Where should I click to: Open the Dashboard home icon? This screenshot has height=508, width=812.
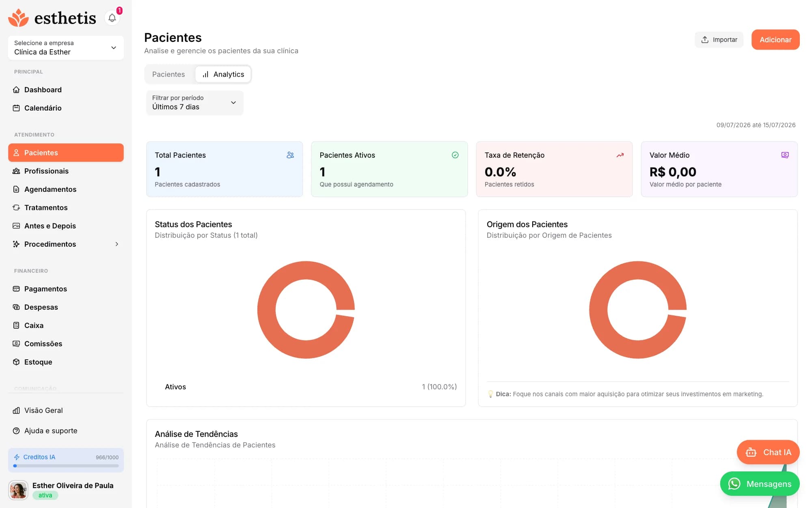(x=16, y=90)
